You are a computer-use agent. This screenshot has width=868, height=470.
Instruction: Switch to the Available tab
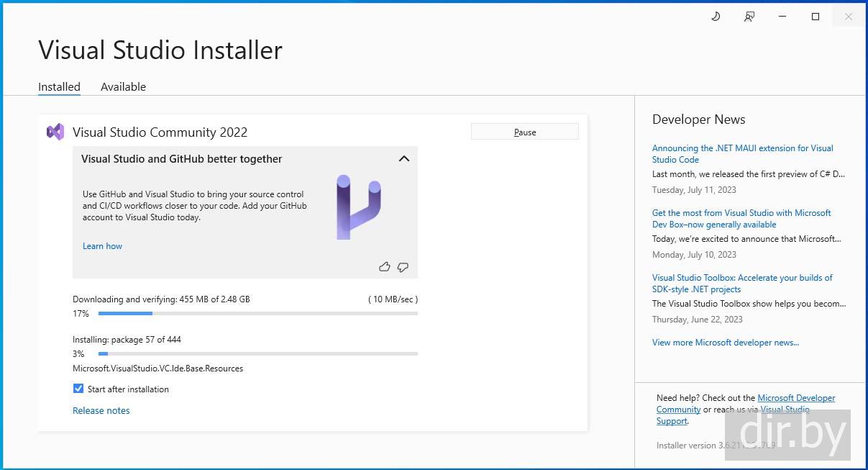tap(123, 86)
